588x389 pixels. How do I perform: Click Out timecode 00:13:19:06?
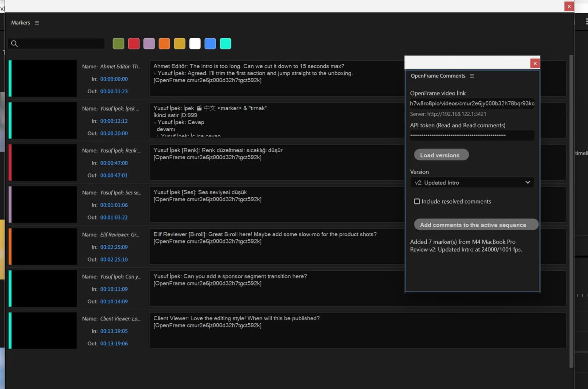click(x=114, y=343)
